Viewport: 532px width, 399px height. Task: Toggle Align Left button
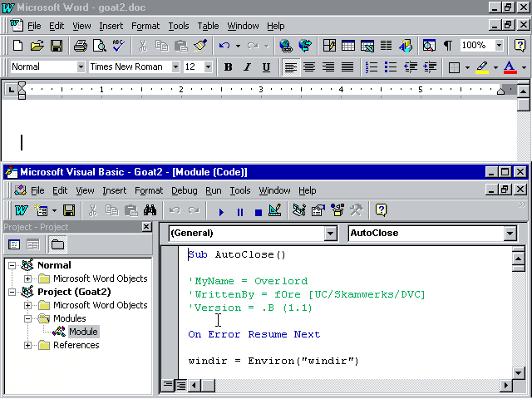coord(291,67)
